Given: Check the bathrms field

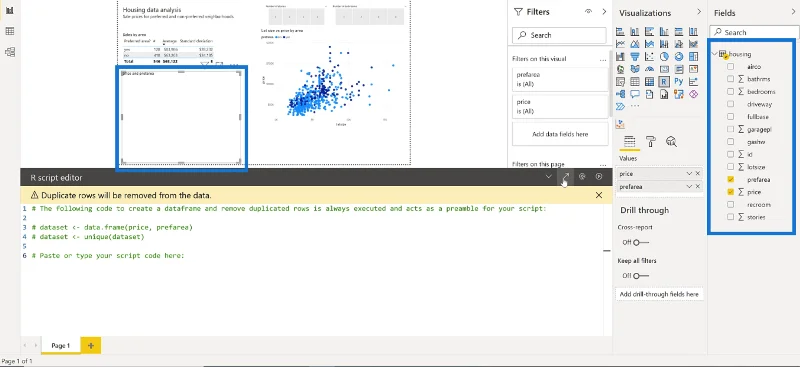Looking at the screenshot, I should pos(731,79).
